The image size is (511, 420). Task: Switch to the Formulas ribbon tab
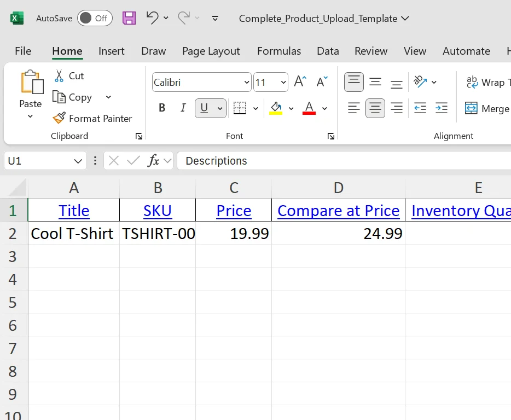point(279,51)
